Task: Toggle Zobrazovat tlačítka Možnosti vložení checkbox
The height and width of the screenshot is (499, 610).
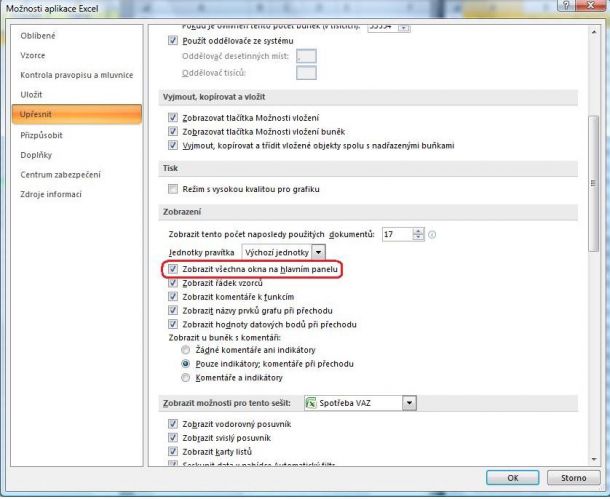Action: [173, 117]
